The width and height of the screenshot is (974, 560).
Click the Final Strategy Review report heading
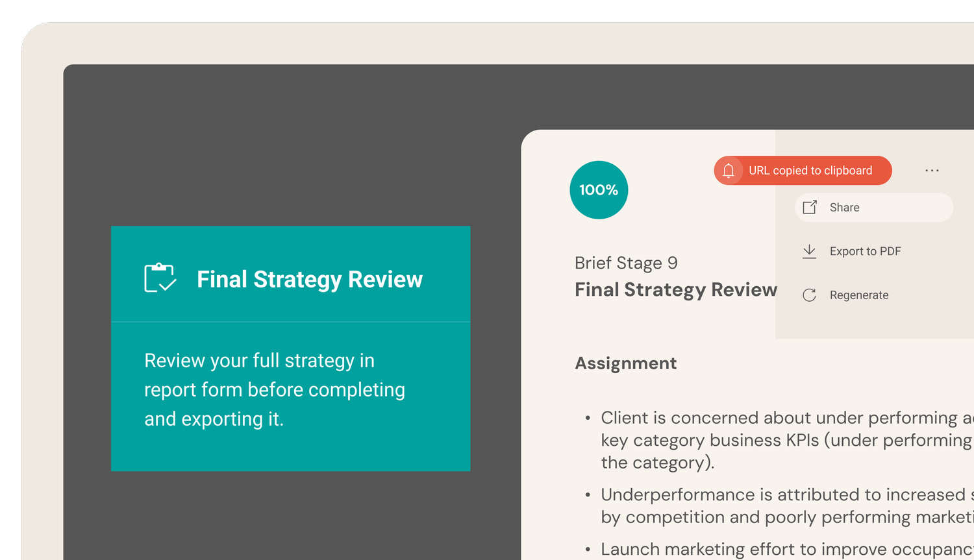pyautogui.click(x=676, y=289)
